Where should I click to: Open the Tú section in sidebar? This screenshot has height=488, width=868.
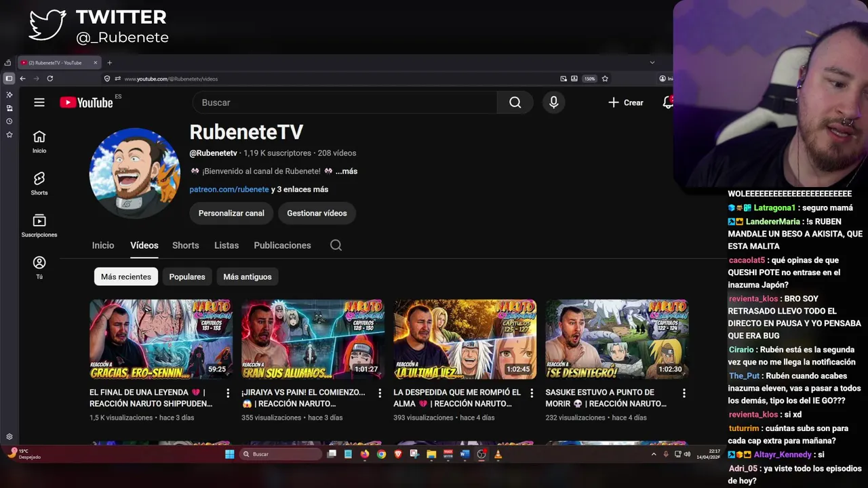pos(39,268)
